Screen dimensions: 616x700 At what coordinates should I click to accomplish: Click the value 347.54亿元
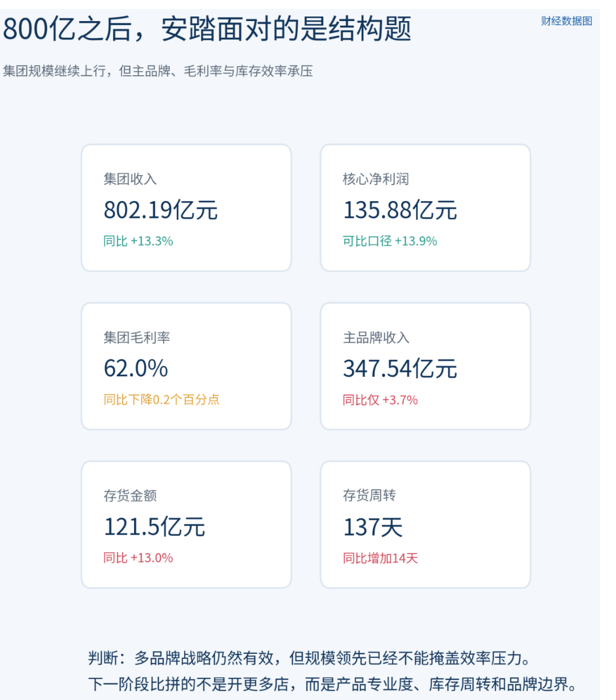point(400,368)
